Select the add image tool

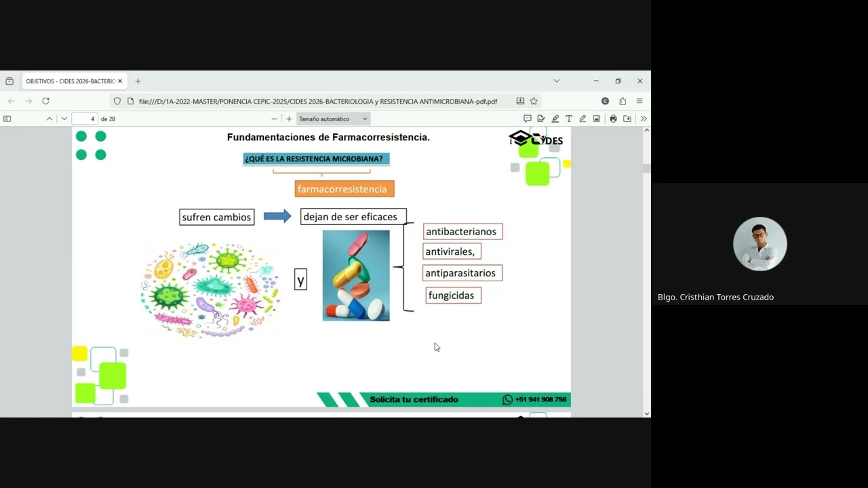(x=597, y=119)
